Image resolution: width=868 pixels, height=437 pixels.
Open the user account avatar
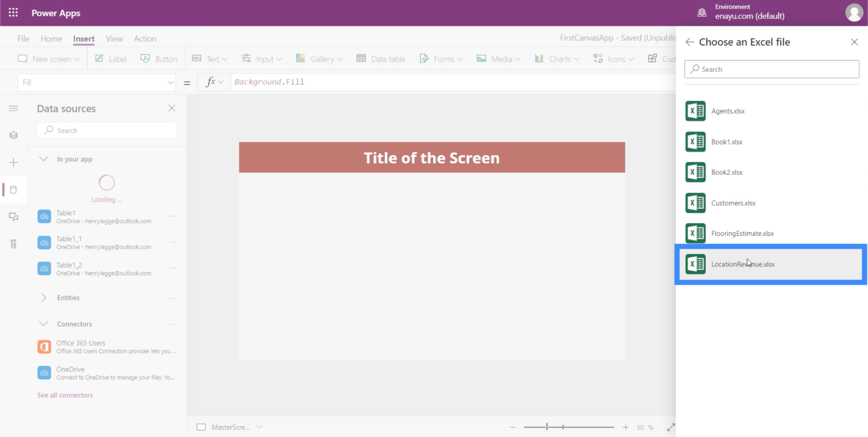pos(854,12)
